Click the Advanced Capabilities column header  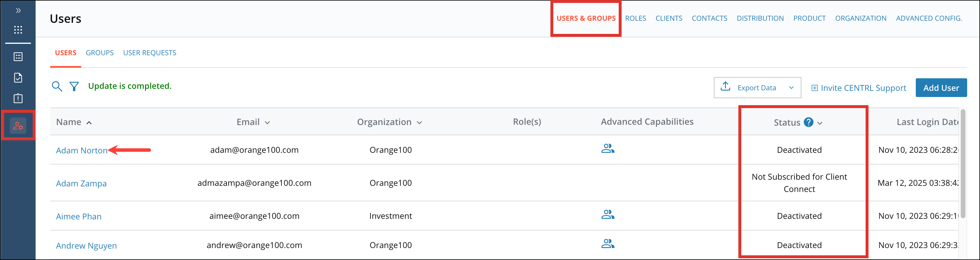click(x=647, y=122)
